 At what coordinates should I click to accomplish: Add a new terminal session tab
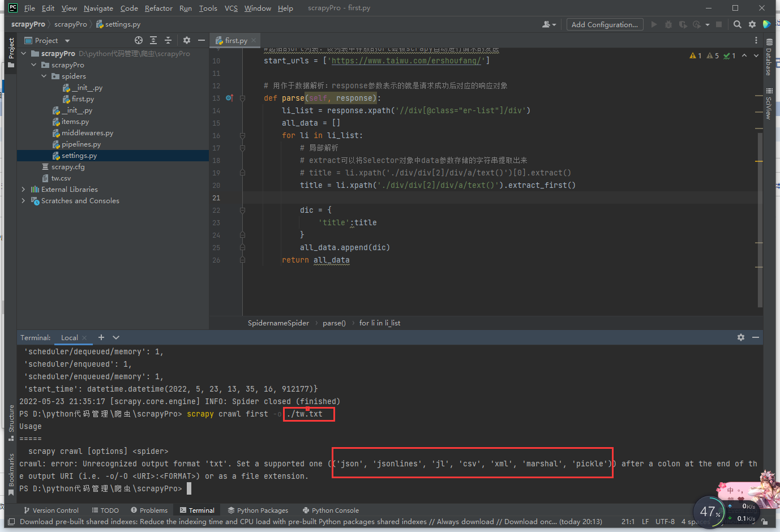pos(101,337)
